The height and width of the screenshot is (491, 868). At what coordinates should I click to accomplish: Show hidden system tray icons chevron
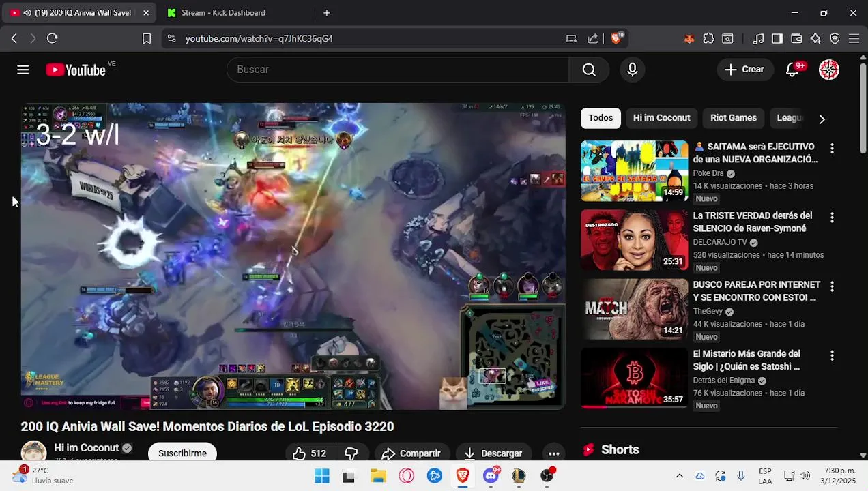[x=680, y=476]
